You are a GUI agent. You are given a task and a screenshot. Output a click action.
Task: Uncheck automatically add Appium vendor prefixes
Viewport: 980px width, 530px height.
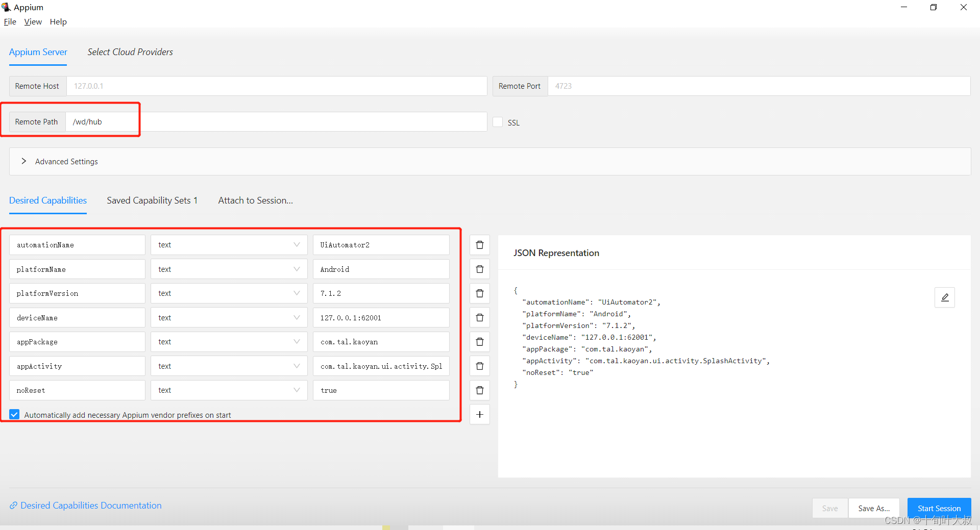(14, 415)
